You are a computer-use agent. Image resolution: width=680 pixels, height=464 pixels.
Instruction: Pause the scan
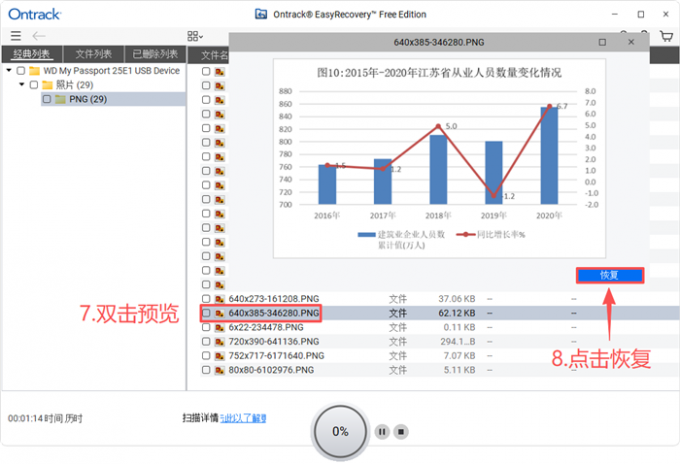tap(382, 431)
